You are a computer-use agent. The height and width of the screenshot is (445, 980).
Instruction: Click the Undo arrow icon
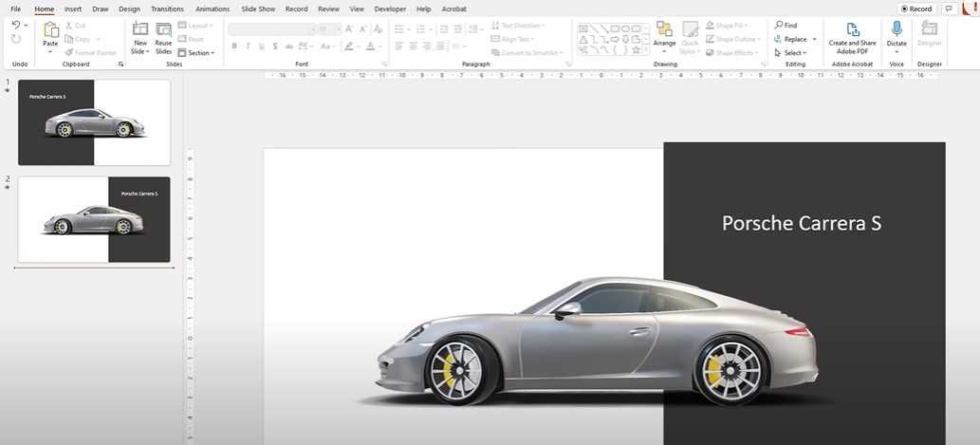(15, 25)
